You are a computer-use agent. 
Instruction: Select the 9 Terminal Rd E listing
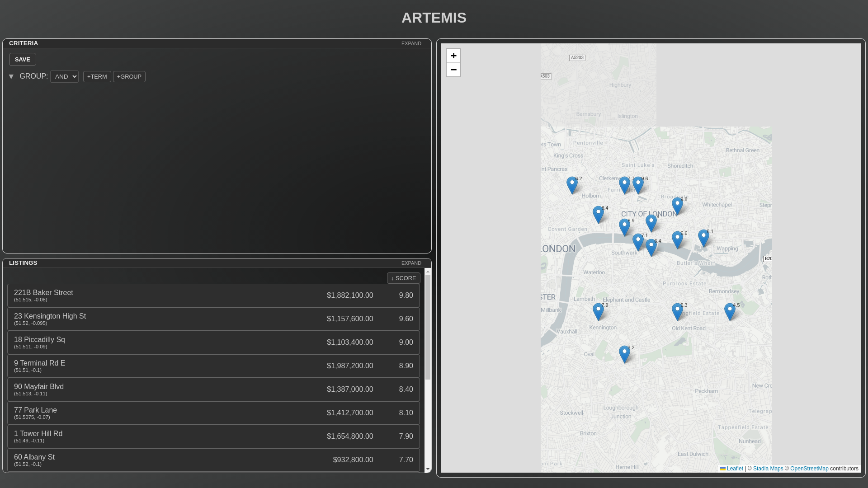213,366
